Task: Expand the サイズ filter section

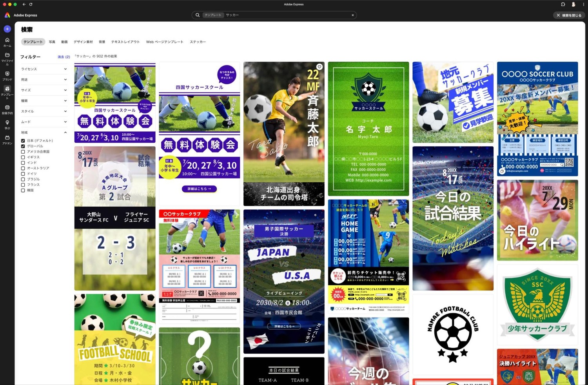Action: click(44, 90)
